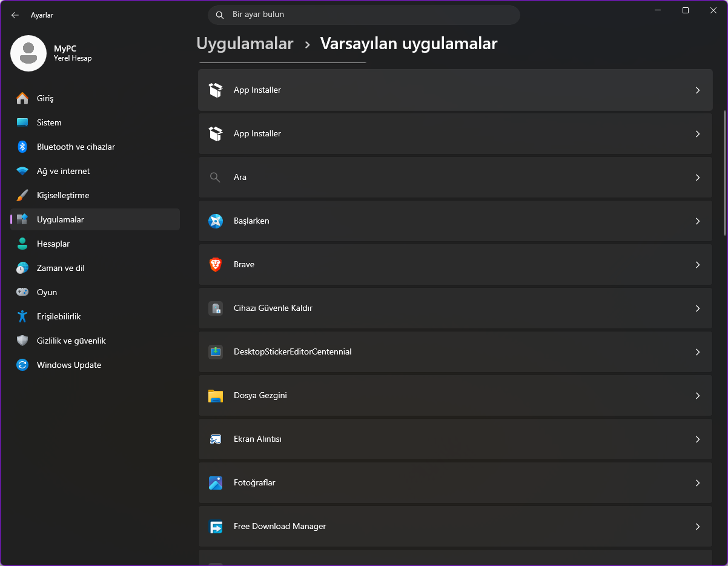
Task: Click the search magnifier icon in the settings search box
Action: [x=220, y=15]
